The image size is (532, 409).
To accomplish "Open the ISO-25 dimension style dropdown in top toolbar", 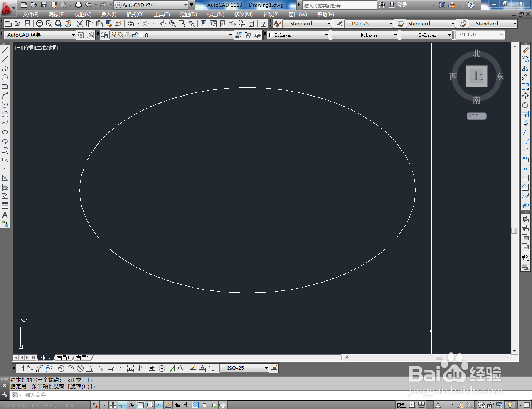I will pyautogui.click(x=369, y=24).
